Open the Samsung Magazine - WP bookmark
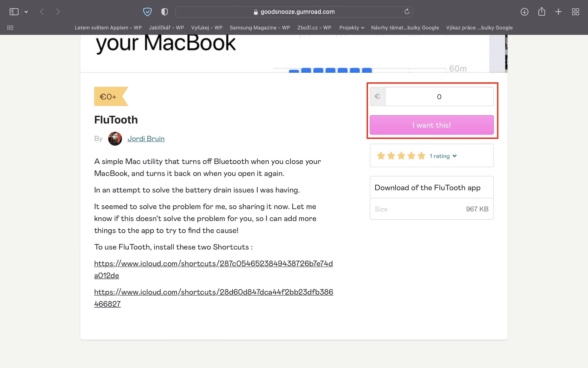The width and height of the screenshot is (588, 368). (x=260, y=28)
